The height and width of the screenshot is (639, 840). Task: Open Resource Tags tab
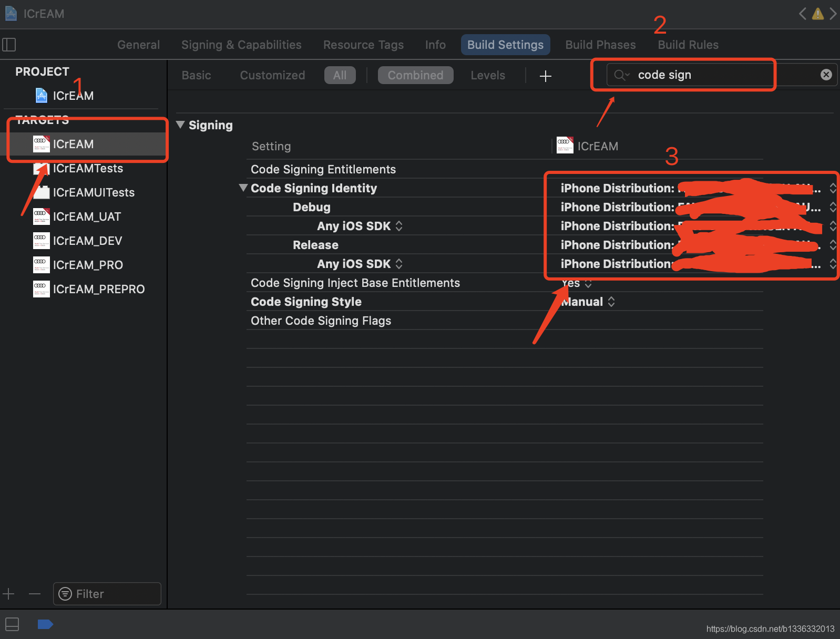pos(363,45)
